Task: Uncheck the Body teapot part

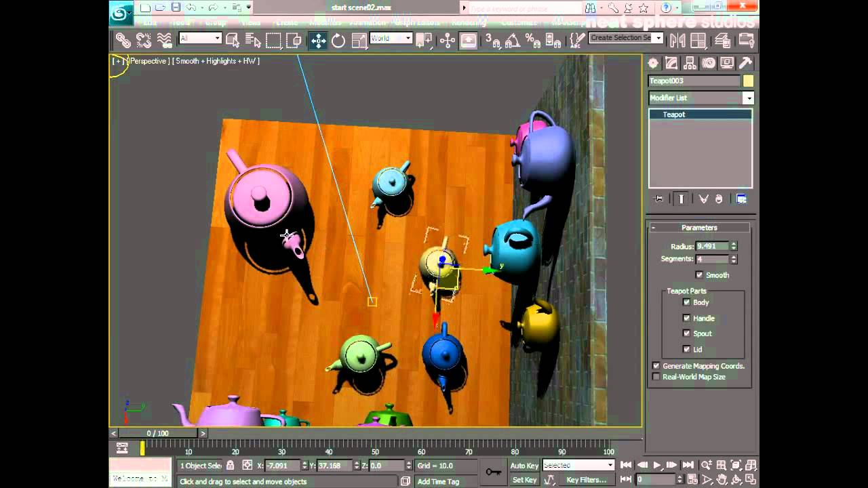Action: [686, 302]
